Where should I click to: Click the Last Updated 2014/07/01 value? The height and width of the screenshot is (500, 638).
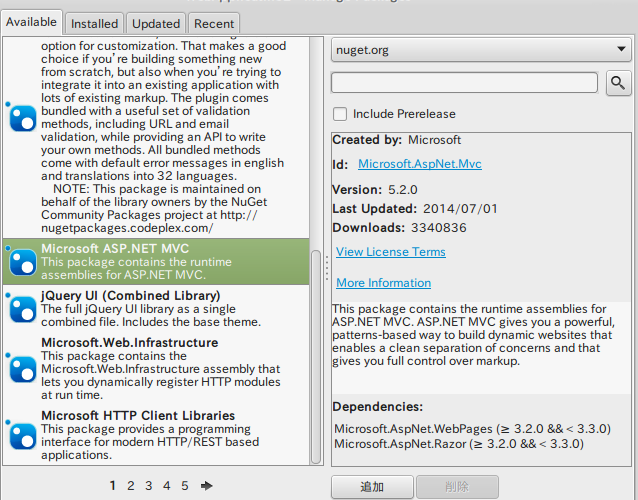(460, 209)
